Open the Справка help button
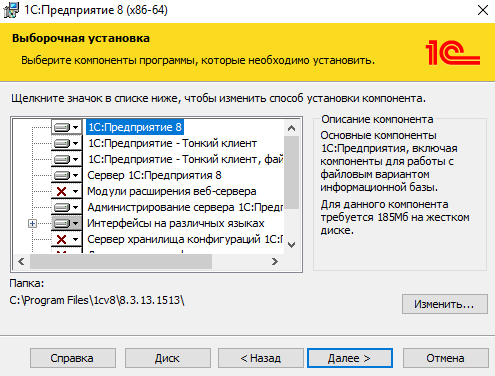The height and width of the screenshot is (376, 495). pyautogui.click(x=73, y=358)
